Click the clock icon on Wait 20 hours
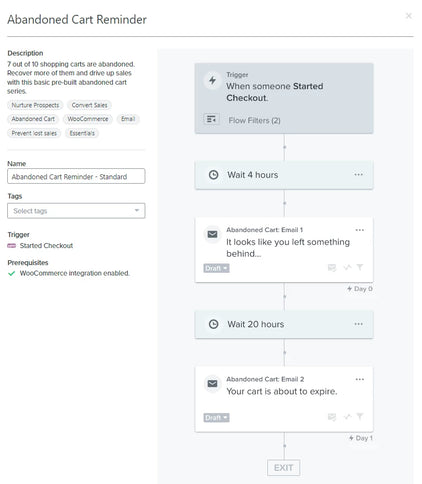This screenshot has width=422, height=484. pyautogui.click(x=213, y=324)
